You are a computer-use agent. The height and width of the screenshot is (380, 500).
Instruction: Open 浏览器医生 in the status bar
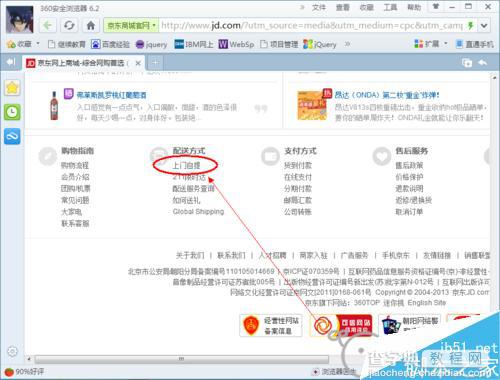[335, 371]
